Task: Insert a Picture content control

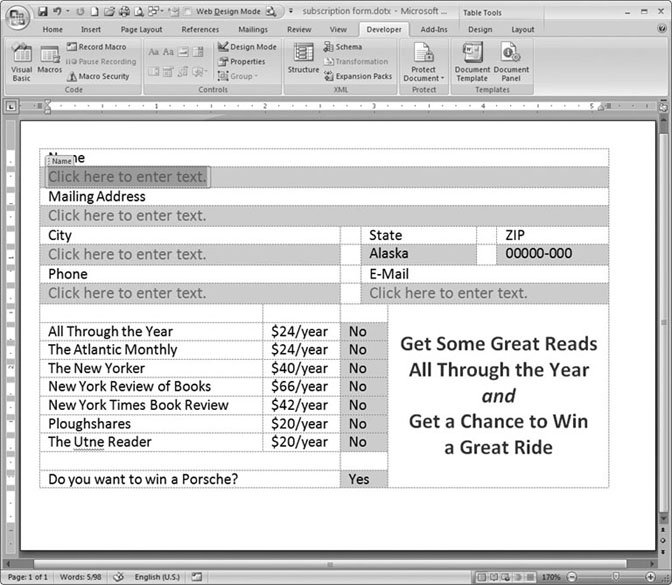Action: click(x=183, y=52)
